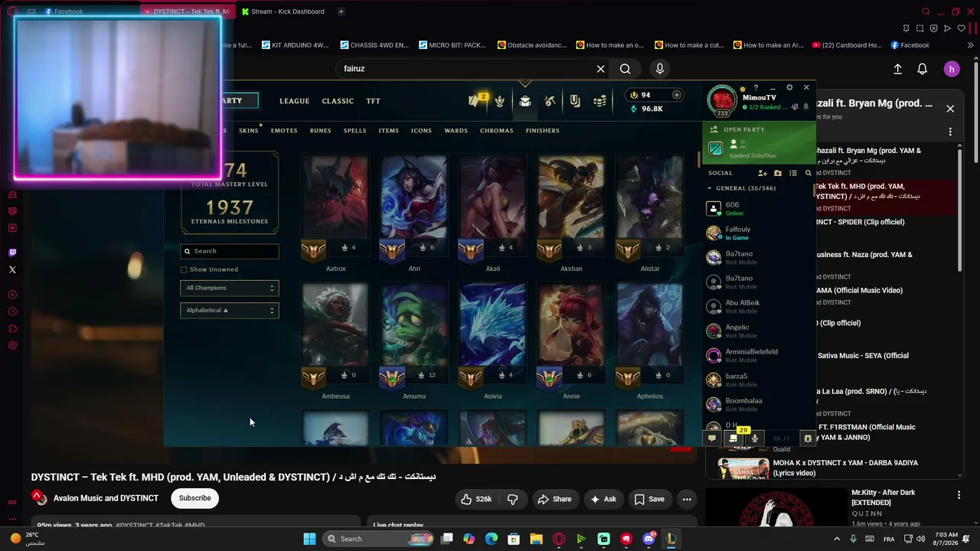Open File Explorer from the taskbar
Viewport: 980px width, 551px height.
(536, 539)
